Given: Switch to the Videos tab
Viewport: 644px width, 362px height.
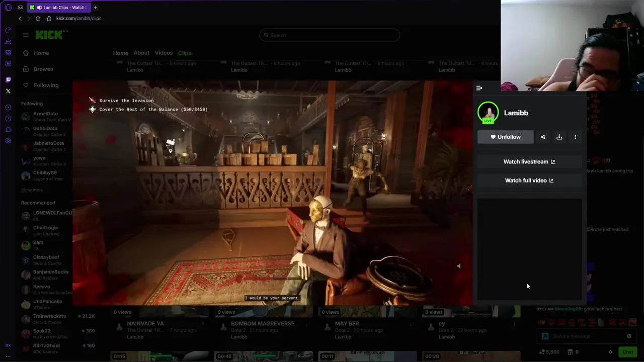Looking at the screenshot, I should [x=164, y=53].
